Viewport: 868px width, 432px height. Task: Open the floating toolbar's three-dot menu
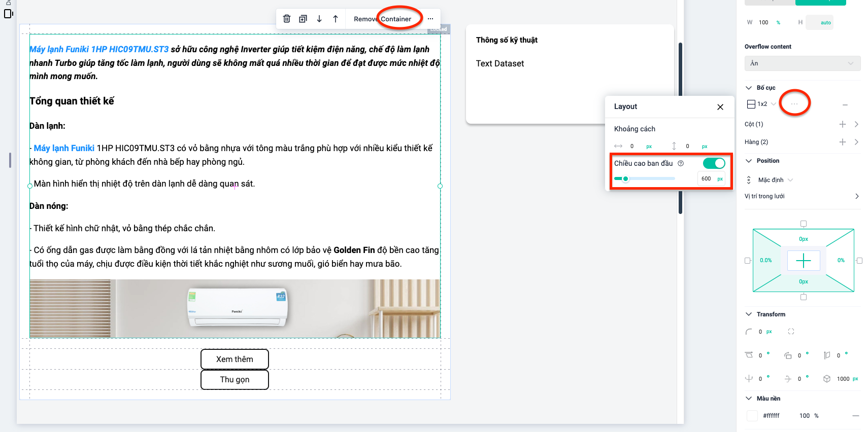[x=430, y=19]
